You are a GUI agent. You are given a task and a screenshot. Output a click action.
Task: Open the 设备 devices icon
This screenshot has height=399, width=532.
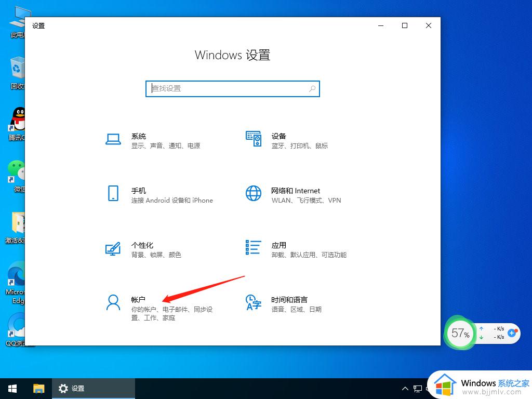[x=254, y=139]
